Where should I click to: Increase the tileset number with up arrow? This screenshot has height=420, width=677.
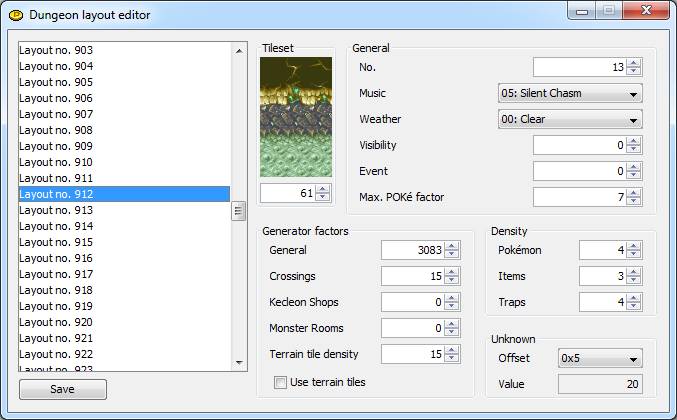click(322, 189)
